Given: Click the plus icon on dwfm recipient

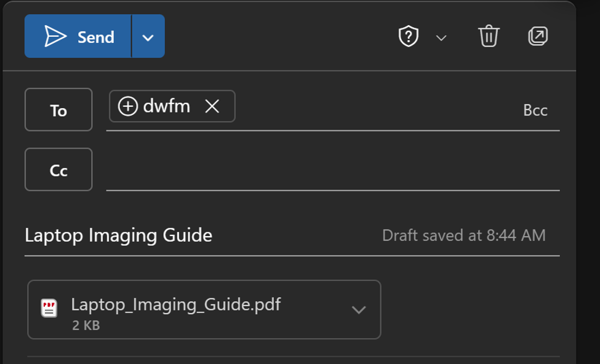Looking at the screenshot, I should click(x=128, y=106).
